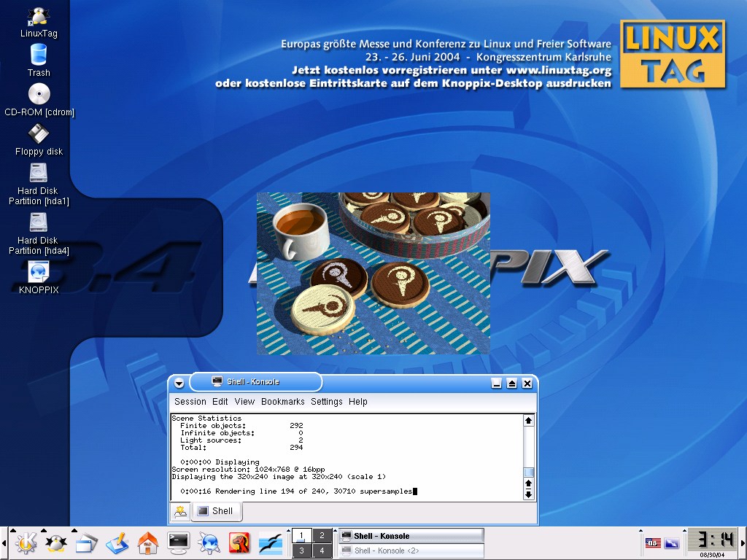Screen dimensions: 747x560
Task: Open the Knoppix penguin menu
Action: tap(56, 542)
